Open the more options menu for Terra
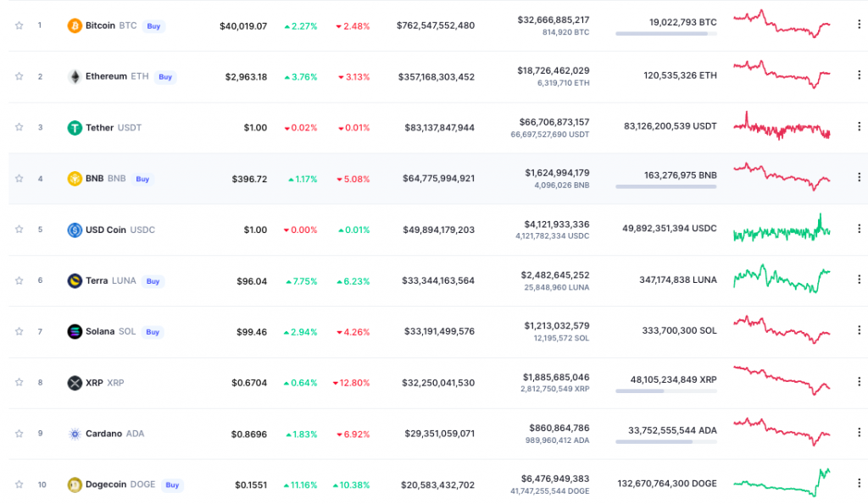 [859, 280]
